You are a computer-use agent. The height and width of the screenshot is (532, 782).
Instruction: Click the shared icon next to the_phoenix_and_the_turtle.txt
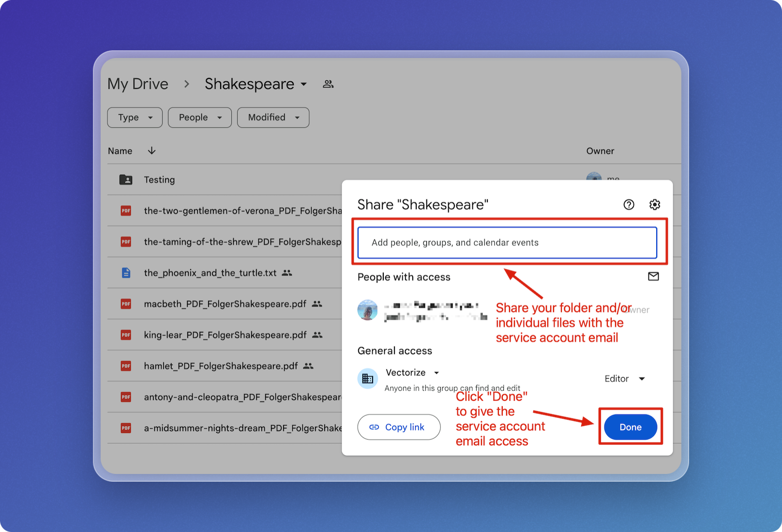pos(287,273)
